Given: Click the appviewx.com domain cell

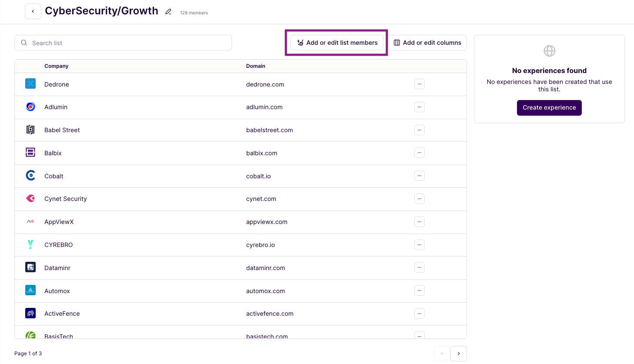Looking at the screenshot, I should pos(267,222).
